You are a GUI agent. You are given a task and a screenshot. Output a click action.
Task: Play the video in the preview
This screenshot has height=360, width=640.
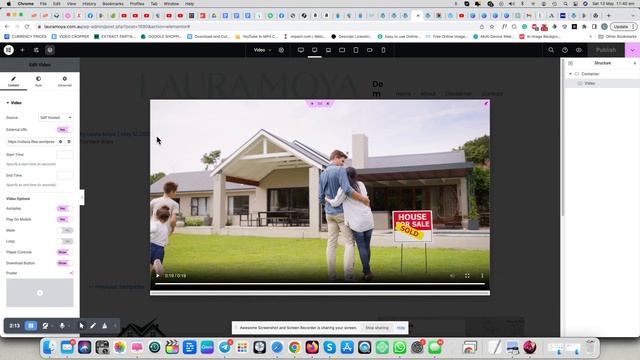(158, 276)
